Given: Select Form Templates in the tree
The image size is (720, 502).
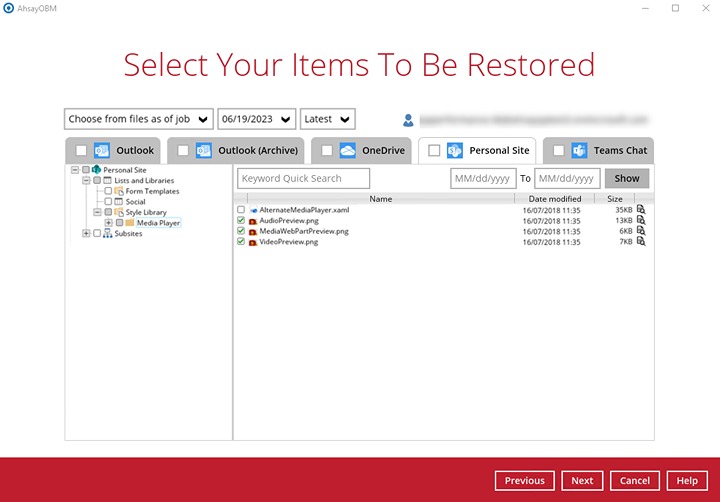Looking at the screenshot, I should pos(152,191).
